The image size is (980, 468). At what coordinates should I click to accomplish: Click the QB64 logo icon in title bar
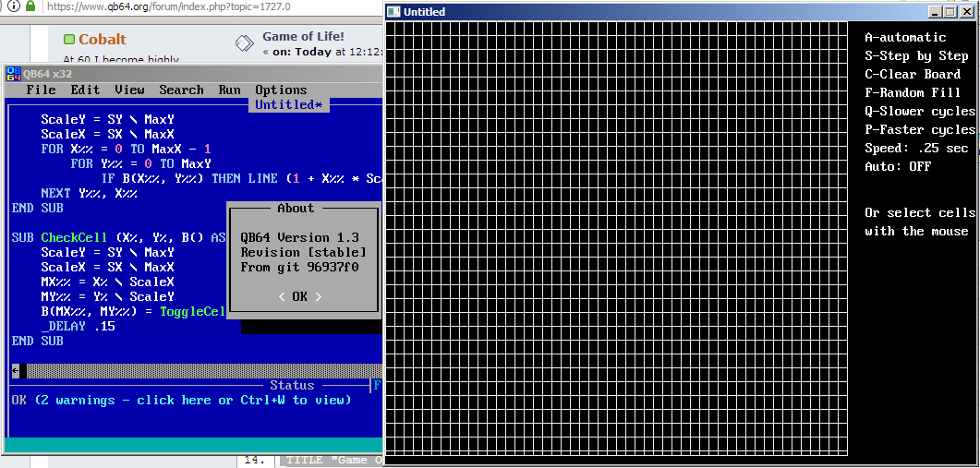pos(13,74)
